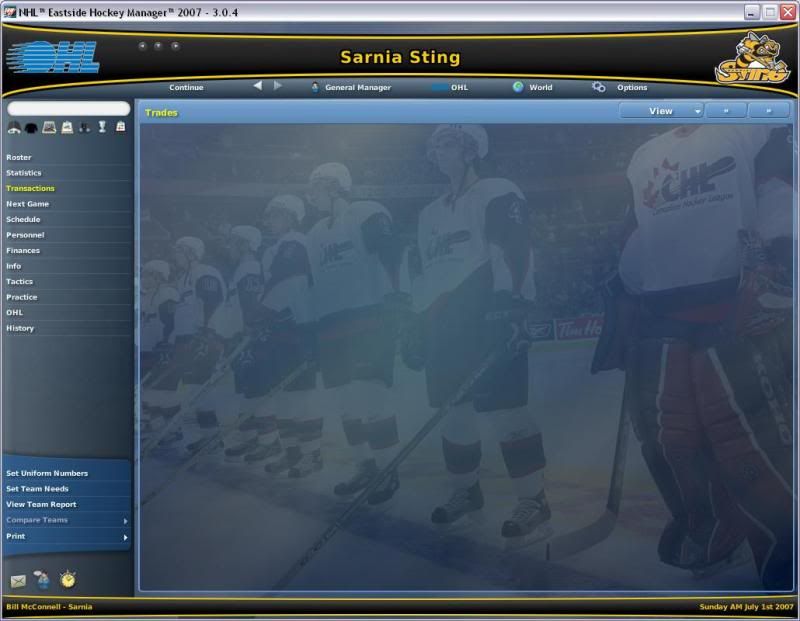The image size is (800, 621).
Task: Click the hockey helmet shortcut icon
Action: pos(14,128)
